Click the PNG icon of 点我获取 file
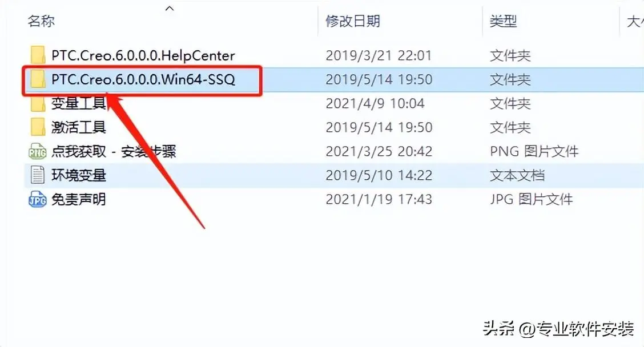Viewport: 644px width, 347px height. click(37, 151)
